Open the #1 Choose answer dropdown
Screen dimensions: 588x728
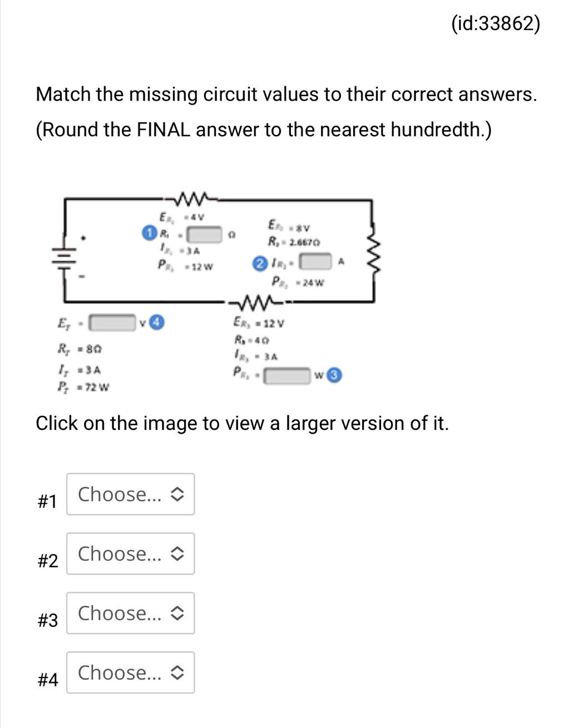pyautogui.click(x=130, y=494)
